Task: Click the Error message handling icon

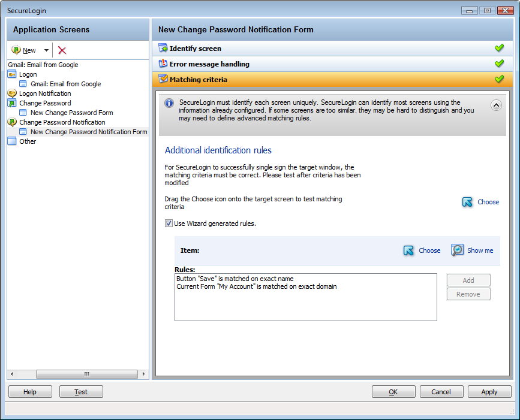Action: point(163,64)
